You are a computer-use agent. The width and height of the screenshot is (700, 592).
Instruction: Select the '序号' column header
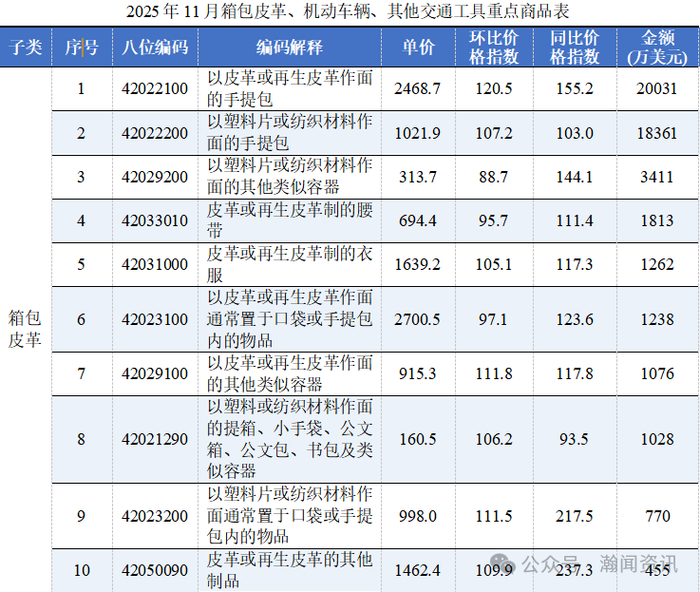[x=82, y=48]
